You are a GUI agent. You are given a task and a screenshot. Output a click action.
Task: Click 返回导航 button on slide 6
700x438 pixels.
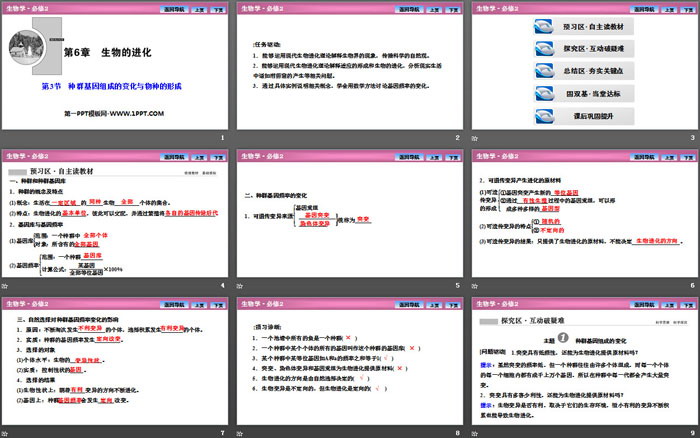(x=644, y=157)
